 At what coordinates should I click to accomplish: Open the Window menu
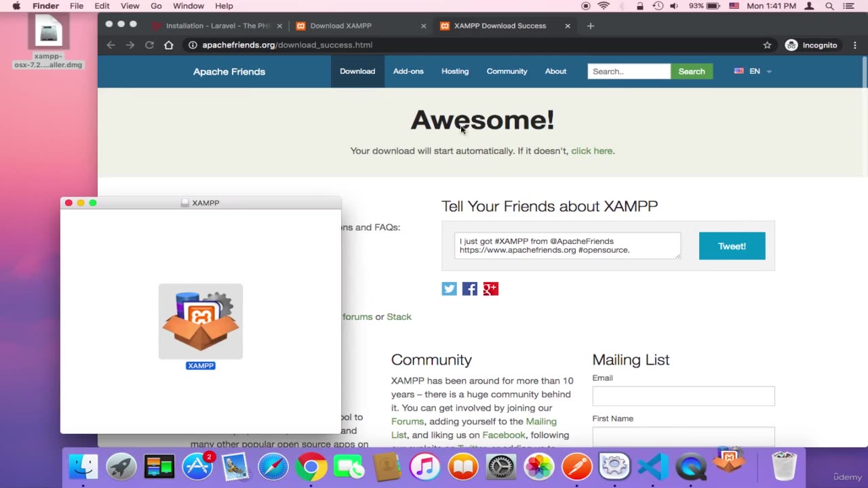189,6
